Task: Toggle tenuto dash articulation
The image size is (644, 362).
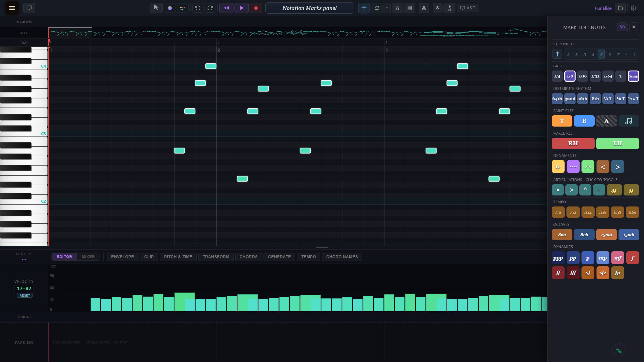Action: click(x=599, y=190)
